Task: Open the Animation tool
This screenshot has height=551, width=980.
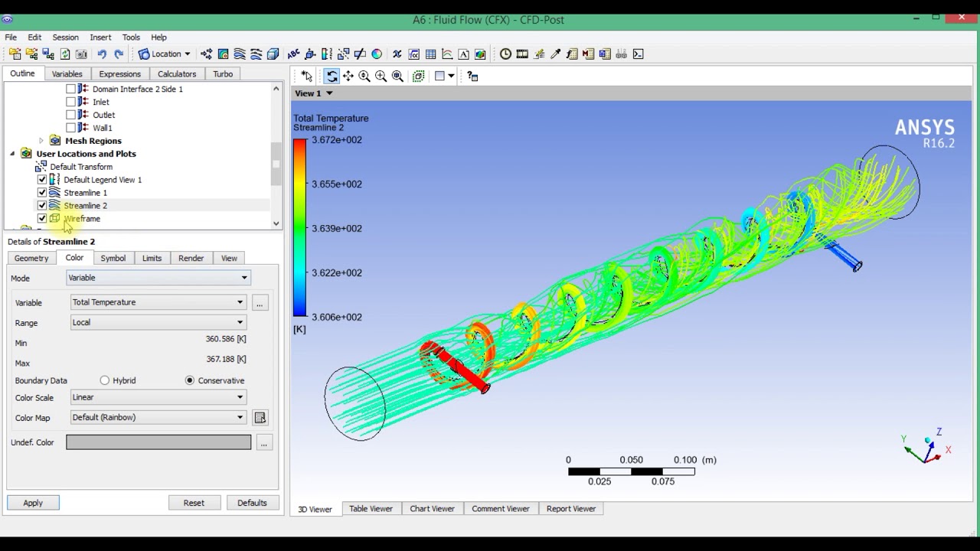Action: pos(522,54)
